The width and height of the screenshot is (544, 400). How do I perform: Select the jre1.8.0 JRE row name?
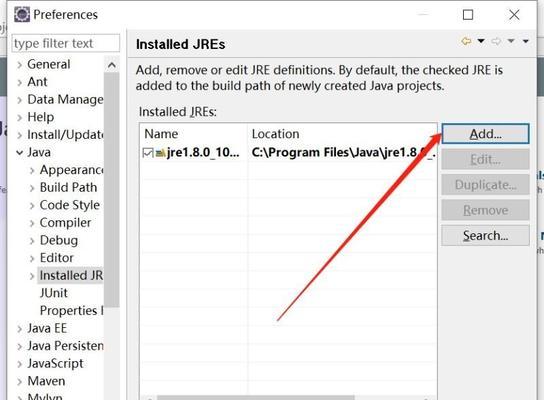[203, 153]
